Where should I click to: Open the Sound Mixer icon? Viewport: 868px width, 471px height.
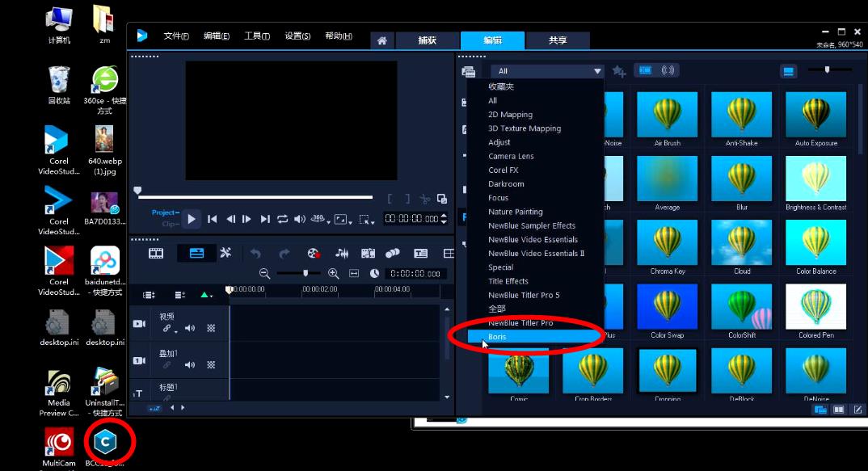(342, 254)
